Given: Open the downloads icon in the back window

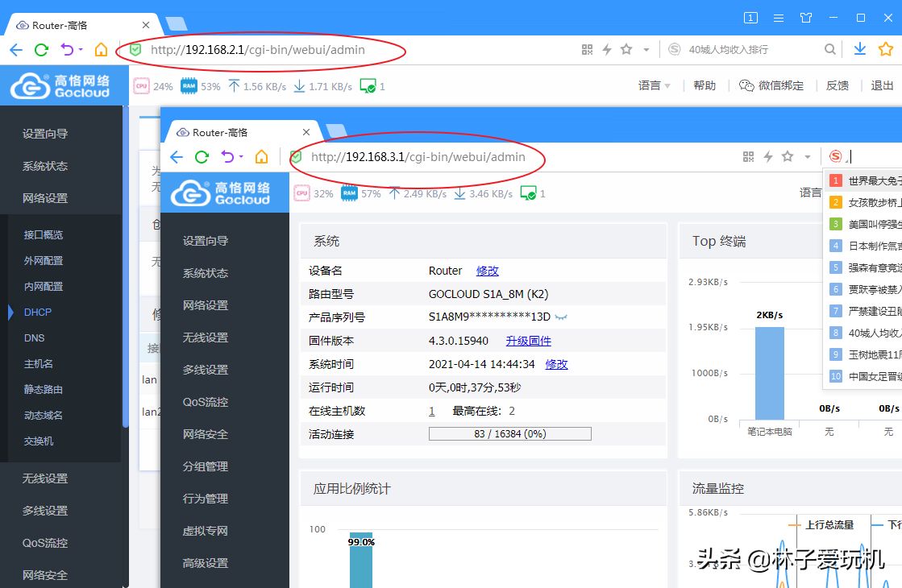Looking at the screenshot, I should click(x=860, y=49).
